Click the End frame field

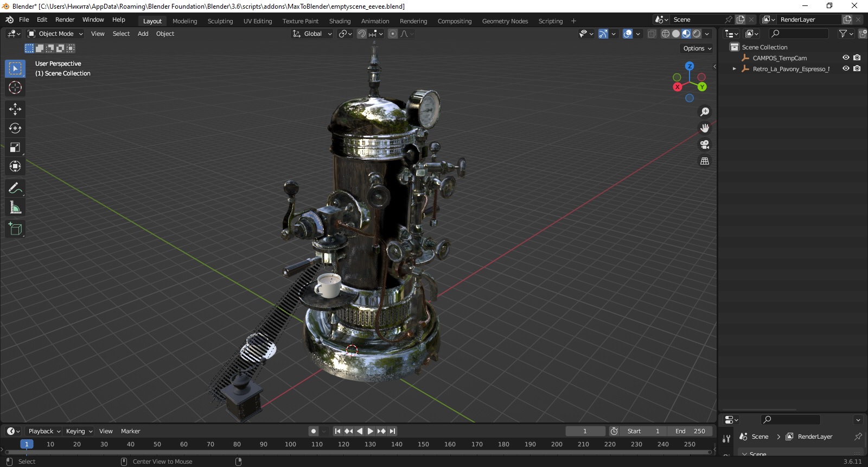point(691,431)
